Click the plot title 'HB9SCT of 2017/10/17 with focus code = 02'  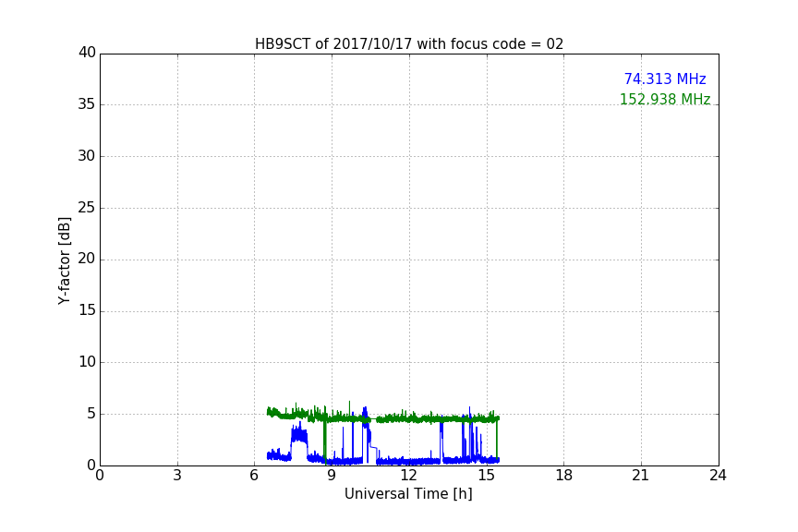pyautogui.click(x=409, y=44)
